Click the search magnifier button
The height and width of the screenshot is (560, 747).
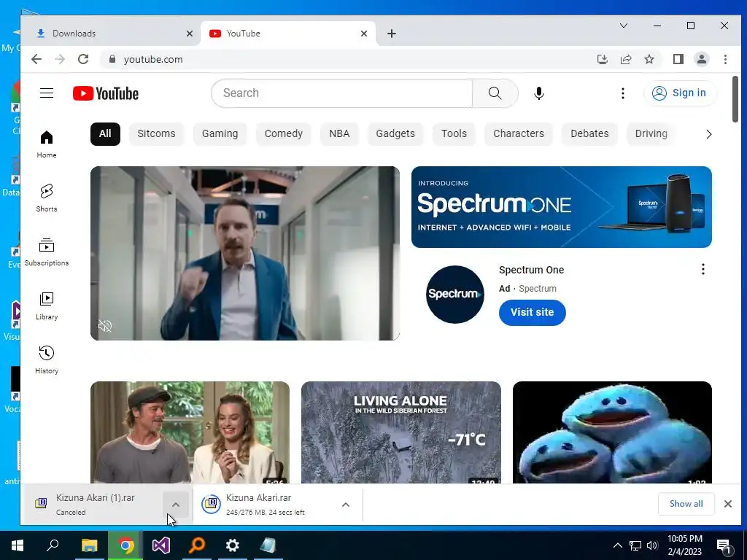pyautogui.click(x=495, y=93)
